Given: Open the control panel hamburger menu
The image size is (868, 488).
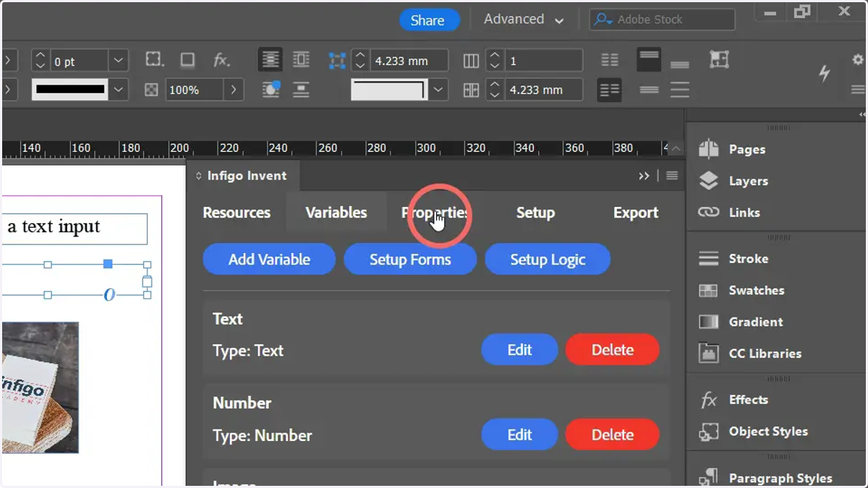Looking at the screenshot, I should [858, 90].
